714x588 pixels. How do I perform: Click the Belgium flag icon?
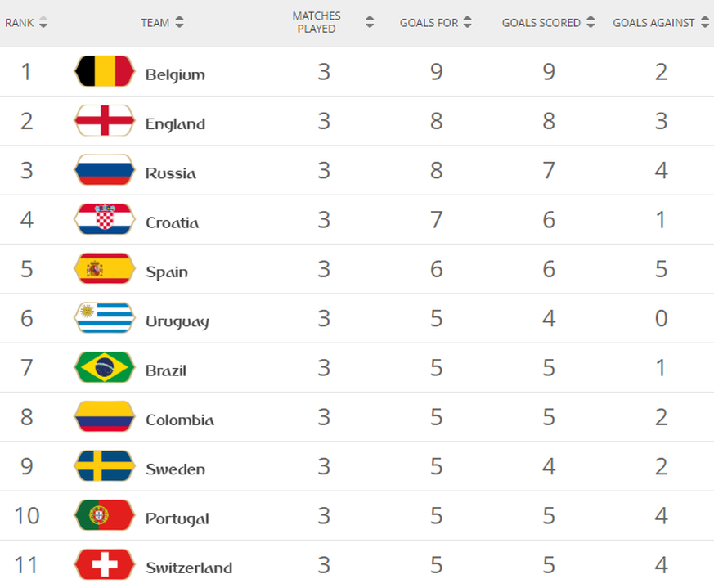pyautogui.click(x=104, y=72)
